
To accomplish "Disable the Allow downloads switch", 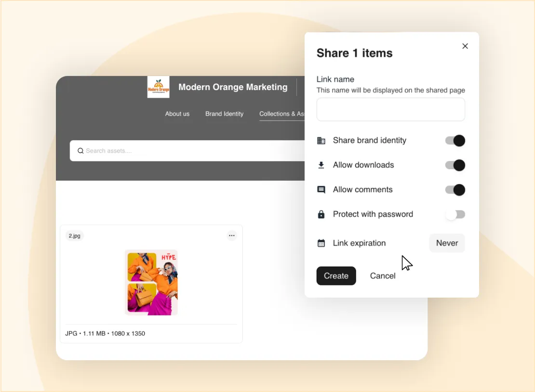I will pyautogui.click(x=455, y=165).
